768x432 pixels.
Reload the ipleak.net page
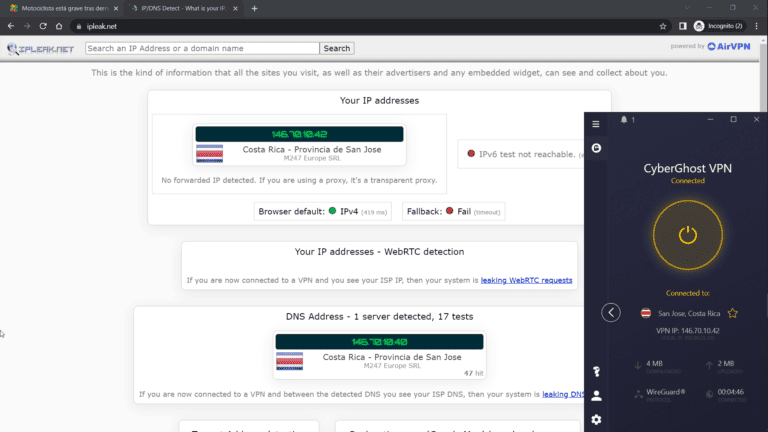tap(43, 26)
